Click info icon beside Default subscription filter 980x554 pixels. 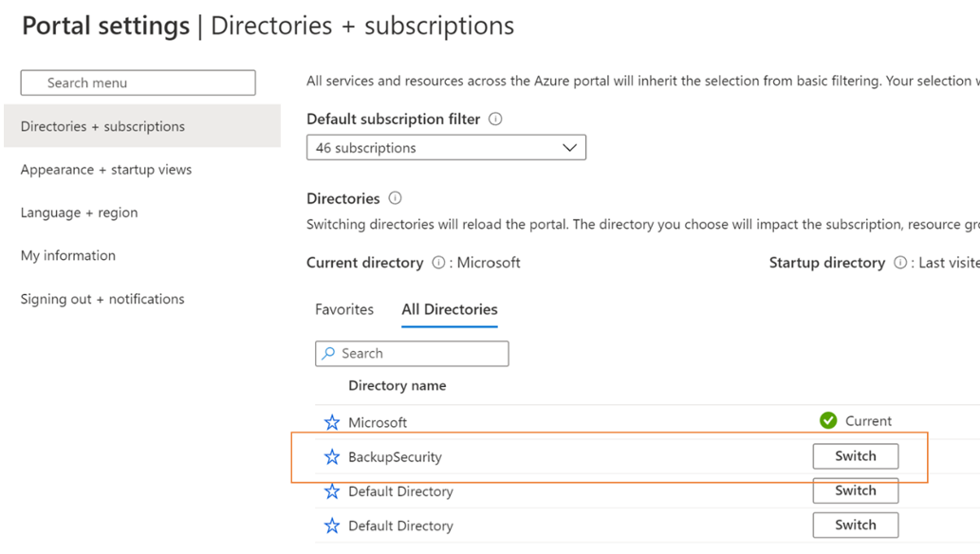[x=495, y=120]
